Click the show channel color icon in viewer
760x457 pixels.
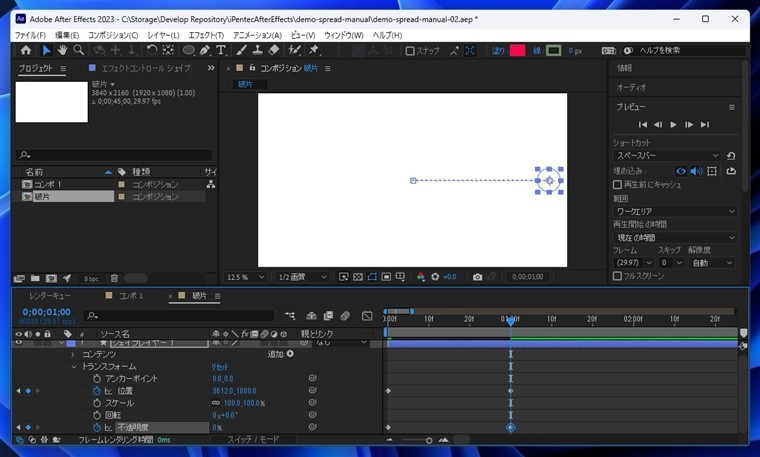click(x=420, y=277)
